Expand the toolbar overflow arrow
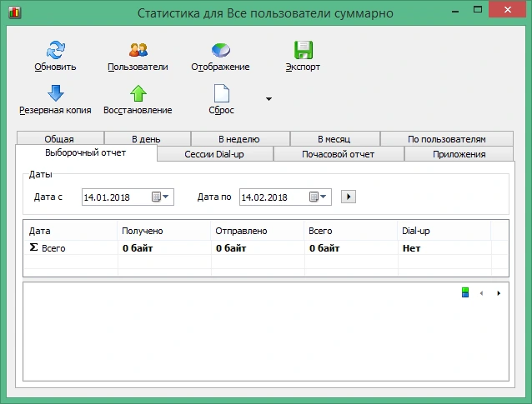Viewport: 532px width, 404px height. 269,99
